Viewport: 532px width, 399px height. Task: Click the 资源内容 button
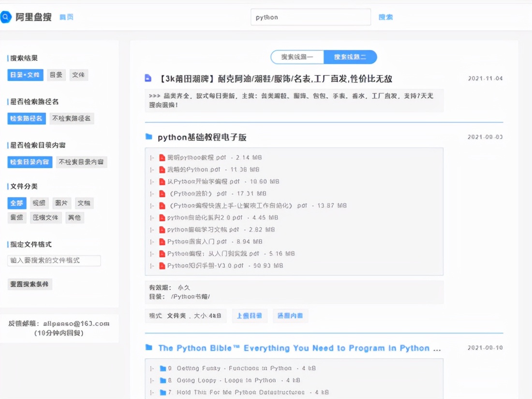point(290,316)
